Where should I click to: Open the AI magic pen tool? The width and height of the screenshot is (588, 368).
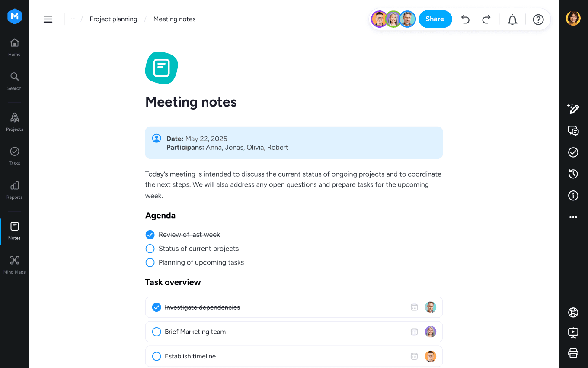573,109
